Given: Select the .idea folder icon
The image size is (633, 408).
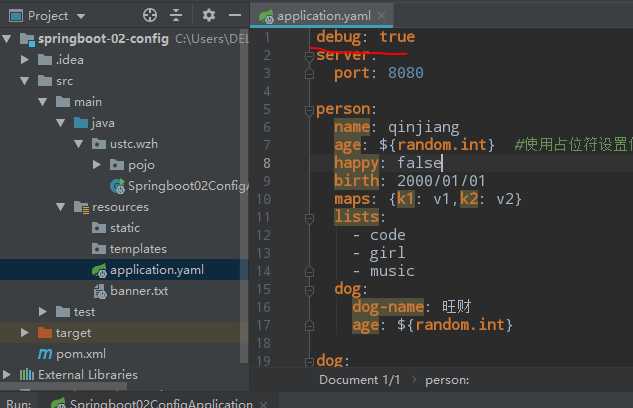Looking at the screenshot, I should tap(45, 60).
